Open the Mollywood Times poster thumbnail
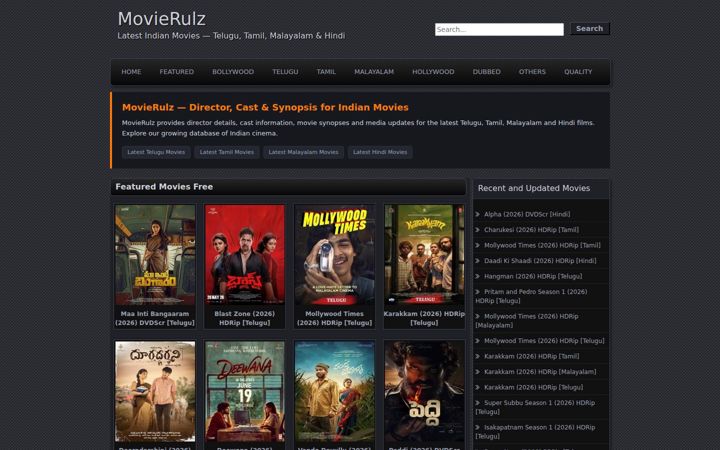 [x=335, y=255]
